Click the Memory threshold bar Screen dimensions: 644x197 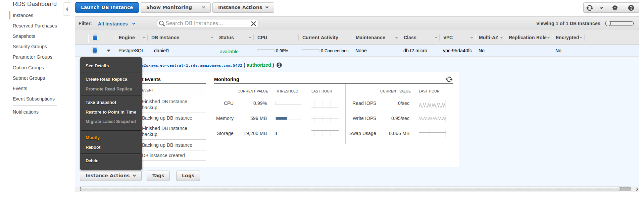(288, 118)
